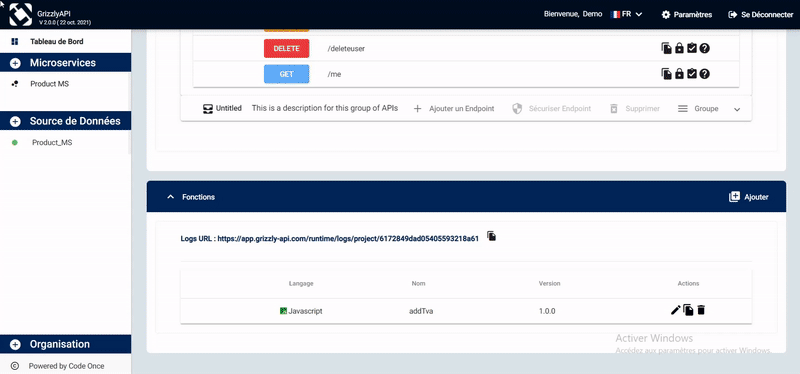
Task: Click the Paramètres gear icon
Action: (665, 15)
